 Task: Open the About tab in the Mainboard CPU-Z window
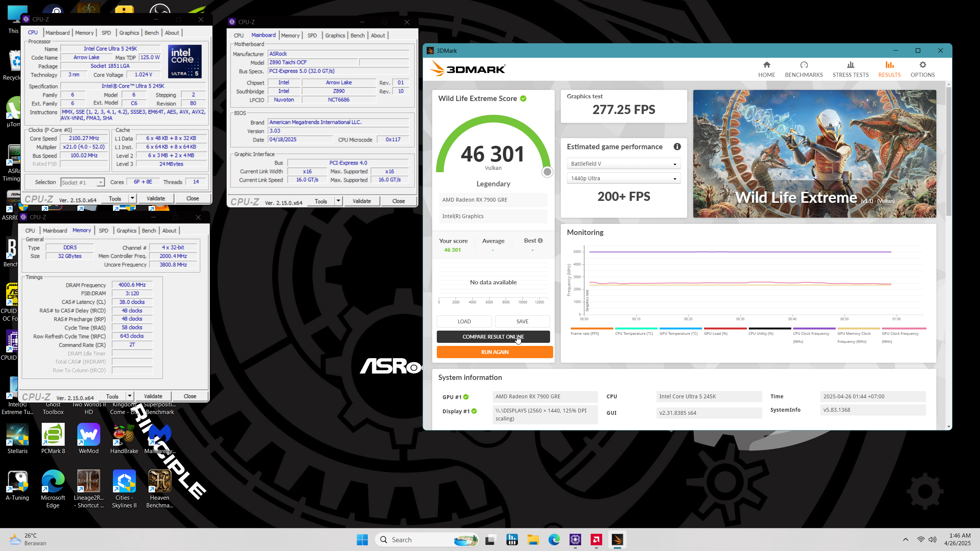378,36
